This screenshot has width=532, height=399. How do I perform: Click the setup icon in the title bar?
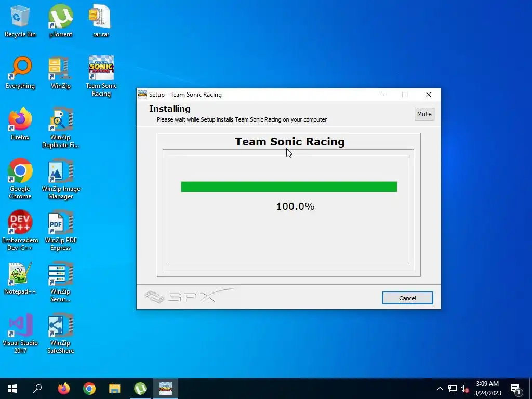142,95
